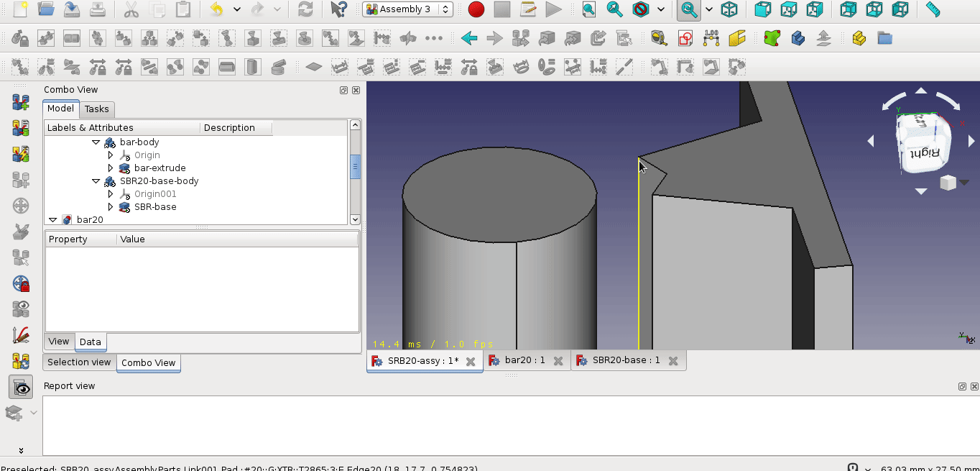Open the Assembly 3 workbench selector
Viewport: 980px width, 471px height.
click(x=407, y=9)
